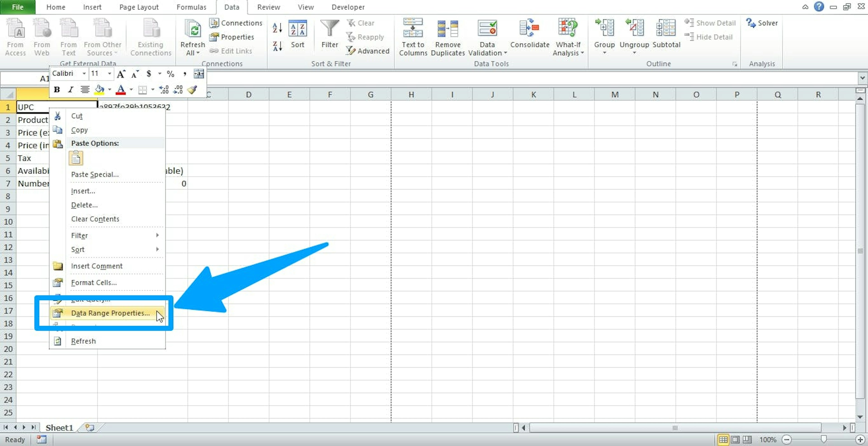Click Increase Decimal in mini toolbar
Image resolution: width=868 pixels, height=446 pixels.
(164, 89)
